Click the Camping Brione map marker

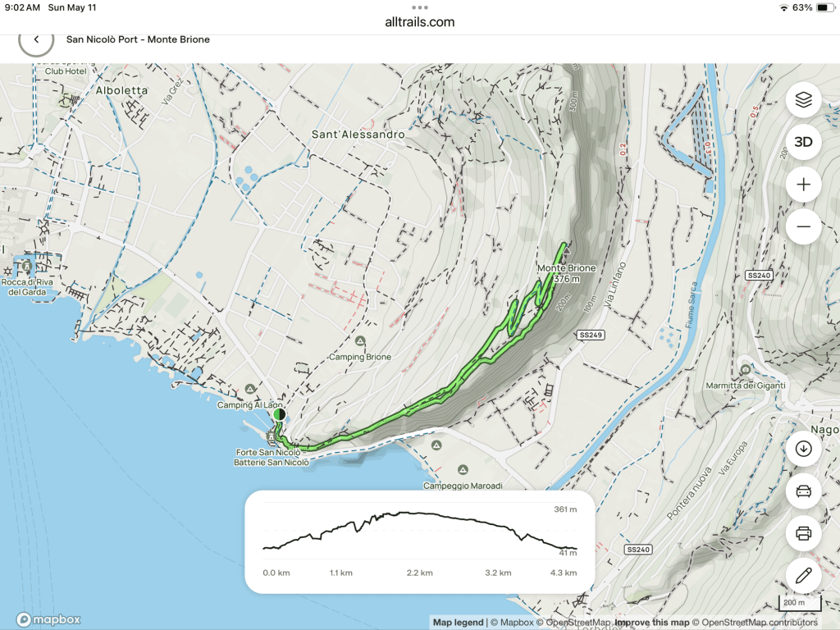point(360,340)
